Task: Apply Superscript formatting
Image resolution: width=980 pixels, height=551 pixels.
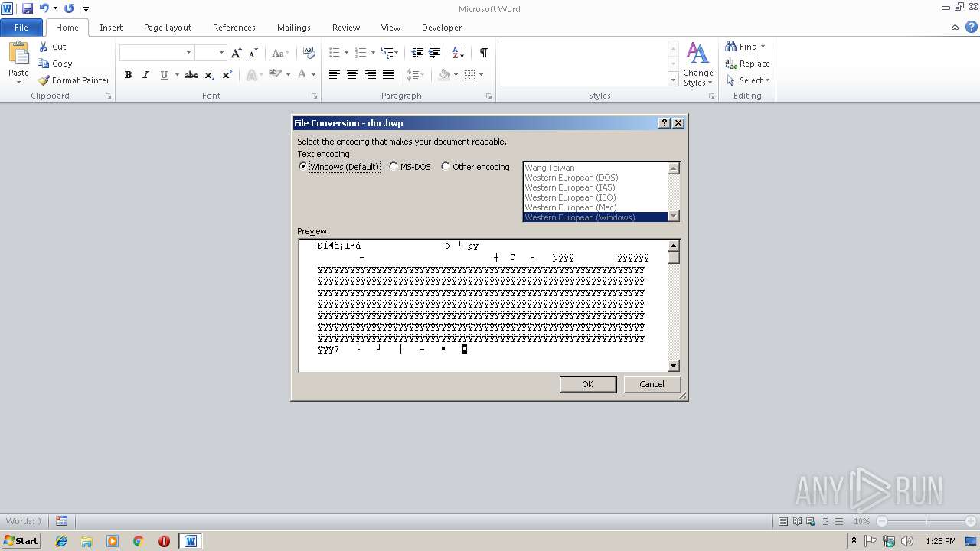Action: (227, 75)
